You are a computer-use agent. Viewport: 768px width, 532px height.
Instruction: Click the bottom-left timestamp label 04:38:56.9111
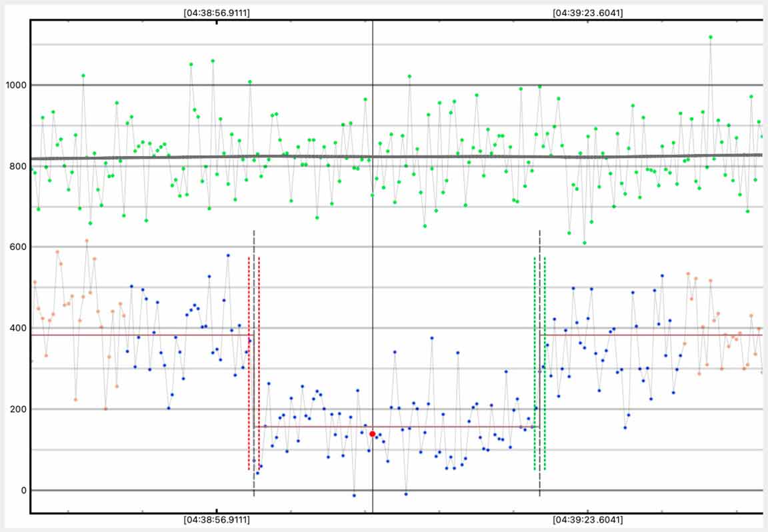pyautogui.click(x=217, y=520)
